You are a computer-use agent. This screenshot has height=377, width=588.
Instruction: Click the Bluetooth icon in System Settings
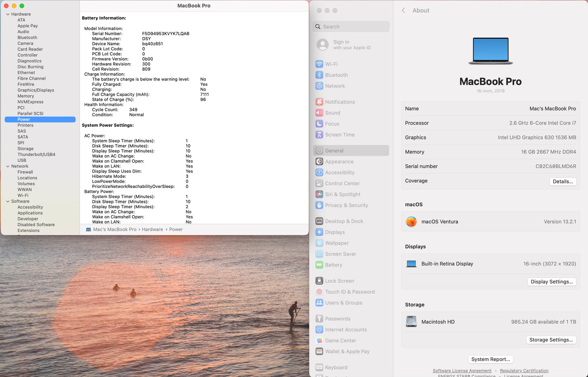click(x=319, y=75)
